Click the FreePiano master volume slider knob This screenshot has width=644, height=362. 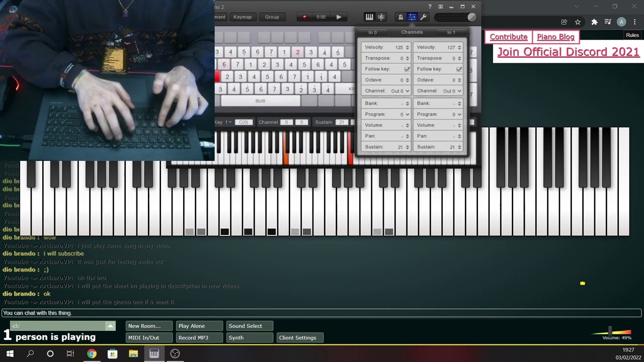pos(471,17)
